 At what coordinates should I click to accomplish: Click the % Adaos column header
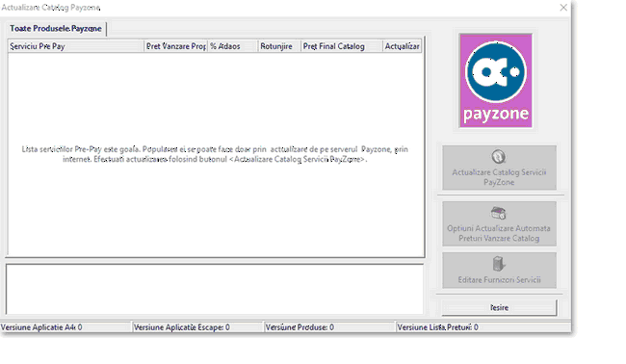[233, 46]
